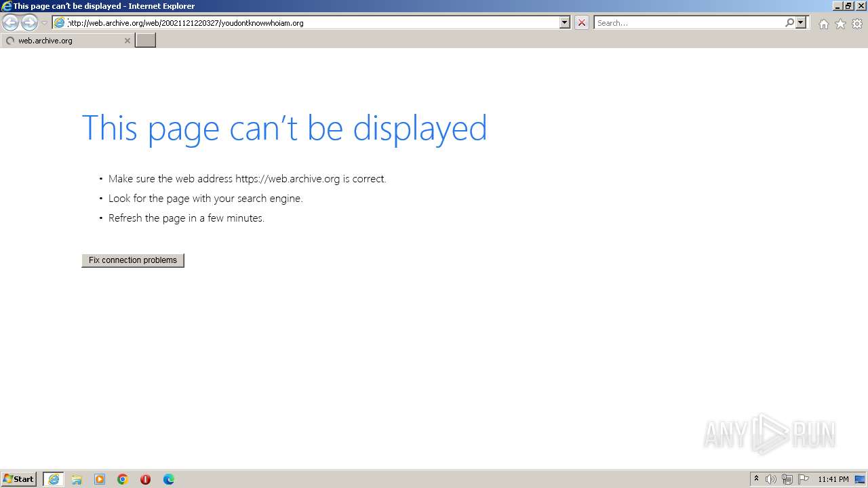Open the Windows Start menu
The width and height of the screenshot is (868, 488).
[19, 479]
